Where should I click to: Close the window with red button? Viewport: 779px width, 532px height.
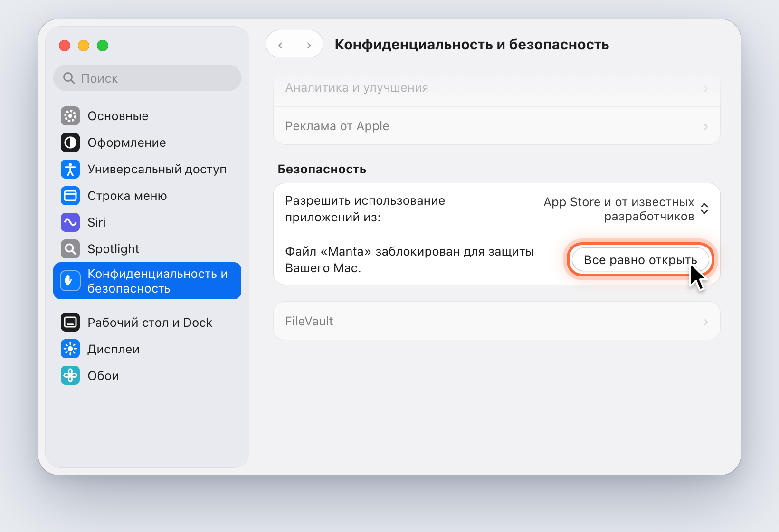point(65,46)
